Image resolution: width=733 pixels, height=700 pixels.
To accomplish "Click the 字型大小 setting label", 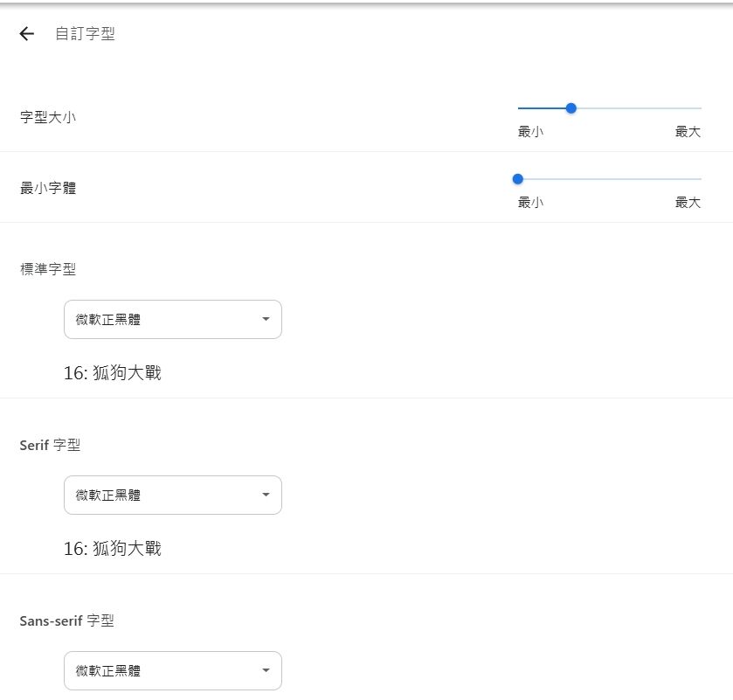I will pyautogui.click(x=48, y=117).
